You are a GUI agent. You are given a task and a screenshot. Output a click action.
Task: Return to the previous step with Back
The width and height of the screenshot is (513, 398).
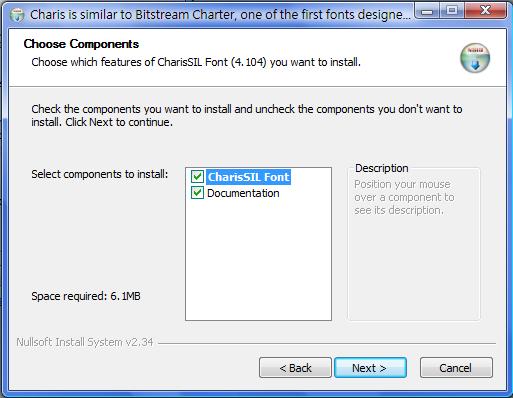pyautogui.click(x=295, y=368)
